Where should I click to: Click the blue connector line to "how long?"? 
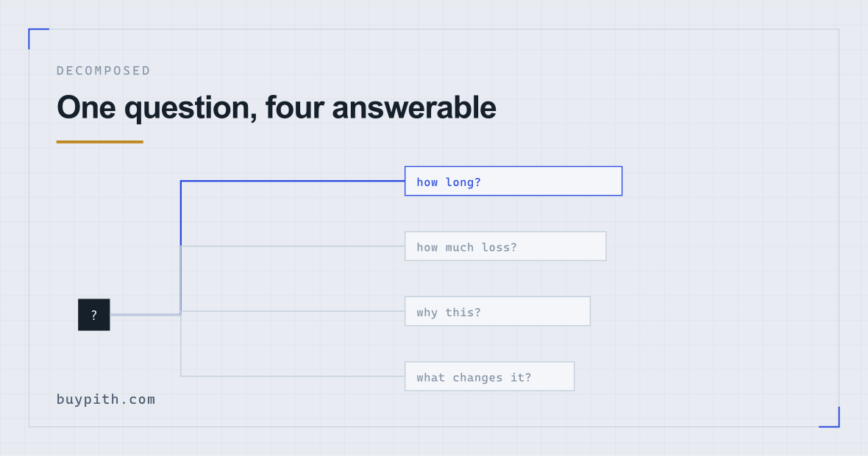pyautogui.click(x=292, y=181)
